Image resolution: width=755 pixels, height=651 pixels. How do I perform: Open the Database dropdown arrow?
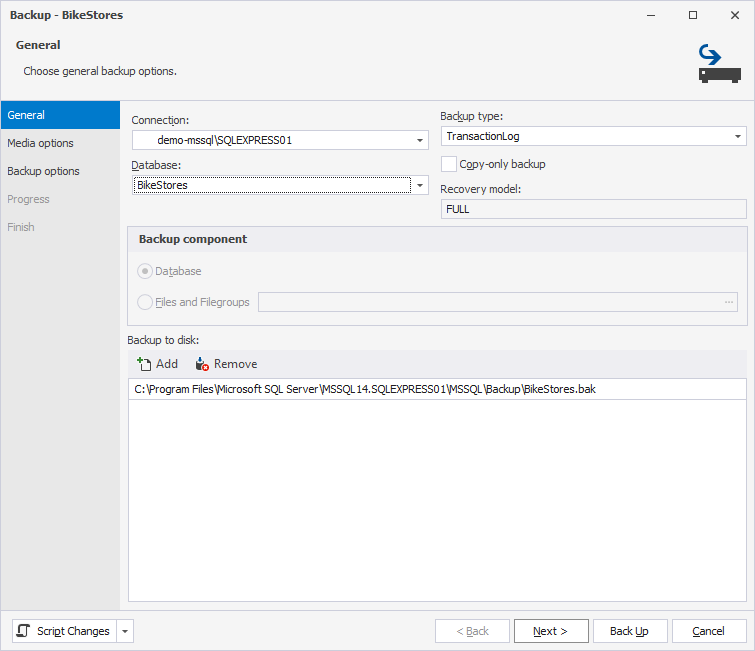(420, 185)
